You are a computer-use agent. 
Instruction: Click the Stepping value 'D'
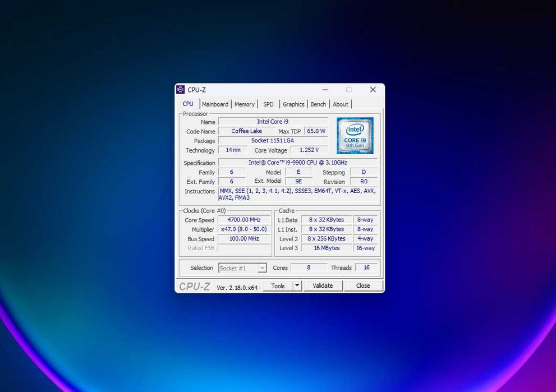click(364, 172)
